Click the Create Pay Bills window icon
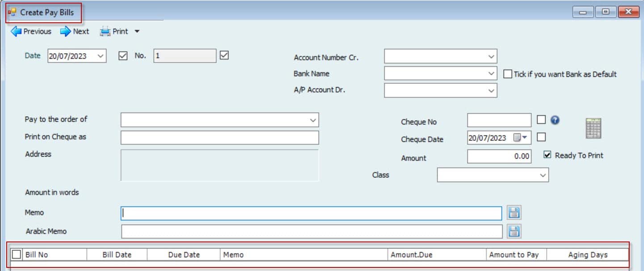This screenshot has width=644, height=271. coord(12,13)
